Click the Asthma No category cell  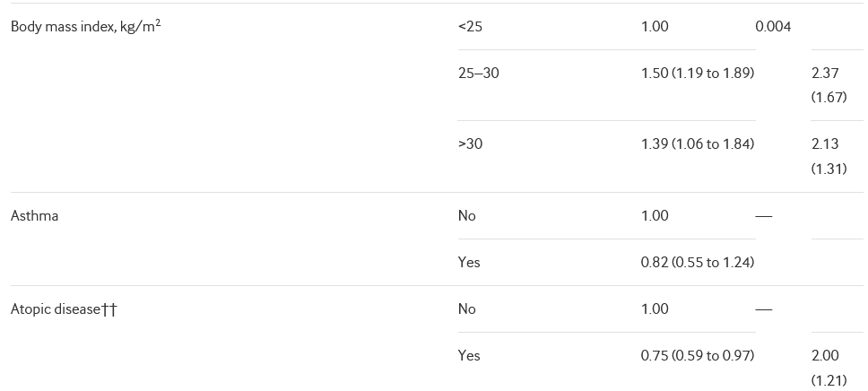coord(466,216)
